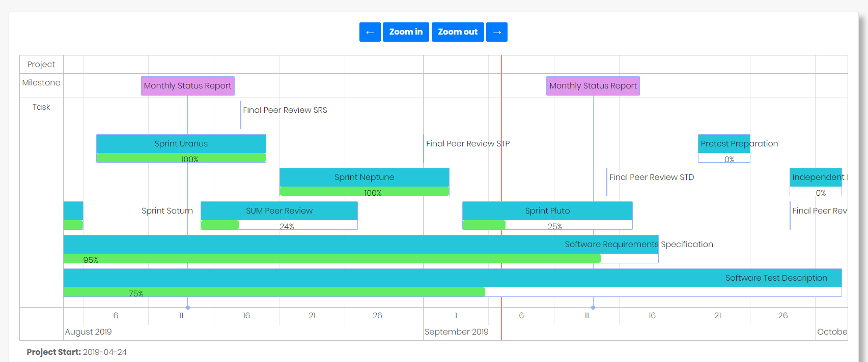The image size is (868, 362).
Task: Click Sprint Uranus 100% progress bar
Action: click(x=181, y=158)
